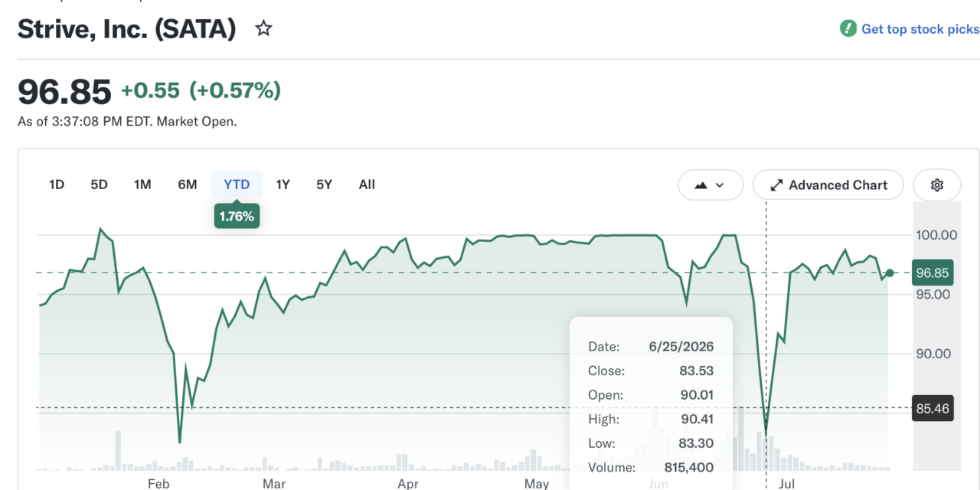
Task: Click the tooltip High value 90.41
Action: (697, 419)
